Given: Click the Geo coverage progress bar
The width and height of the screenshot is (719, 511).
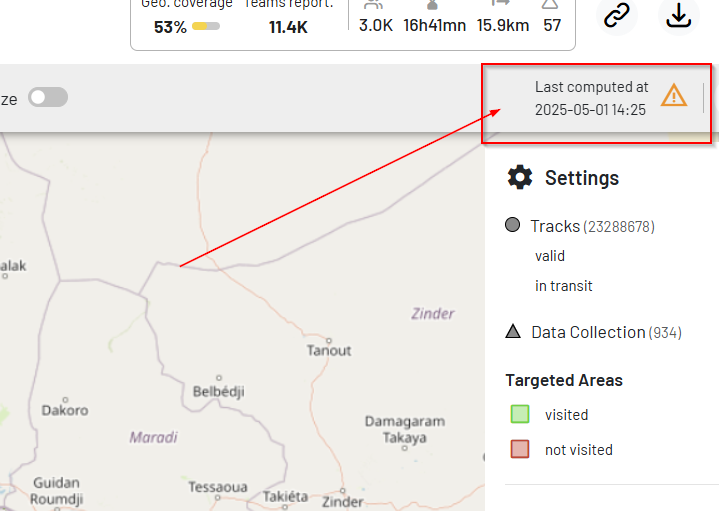Looking at the screenshot, I should click(x=206, y=27).
